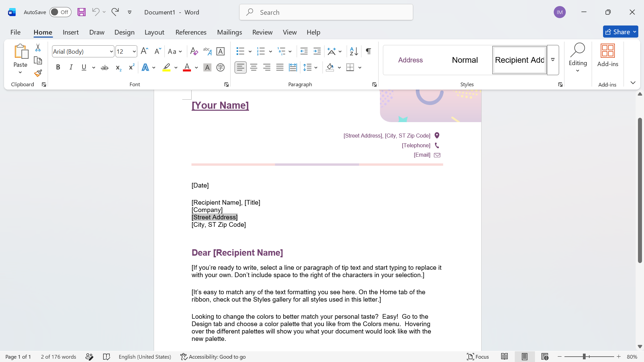The width and height of the screenshot is (644, 362).
Task: Open Change Case dropdown
Action: (x=175, y=51)
